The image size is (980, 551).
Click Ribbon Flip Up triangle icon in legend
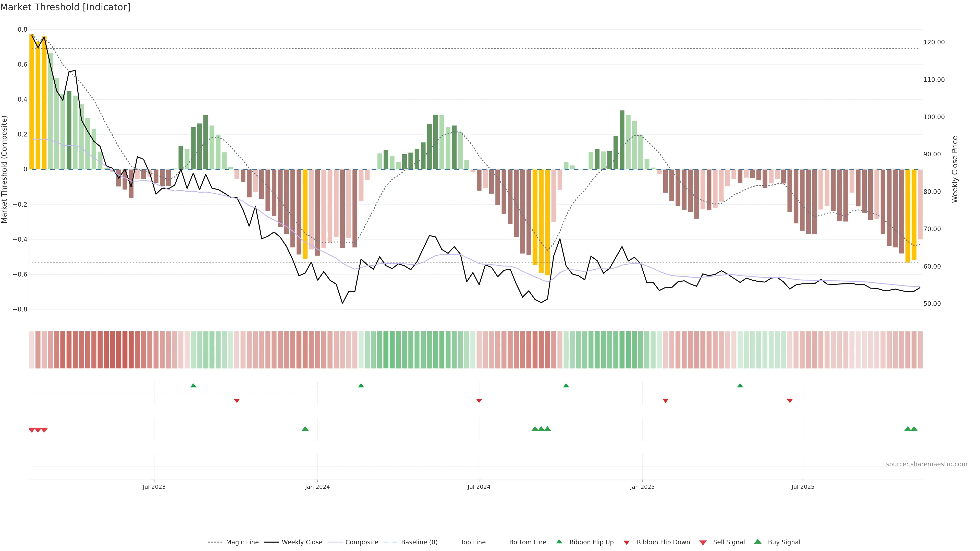tap(559, 542)
